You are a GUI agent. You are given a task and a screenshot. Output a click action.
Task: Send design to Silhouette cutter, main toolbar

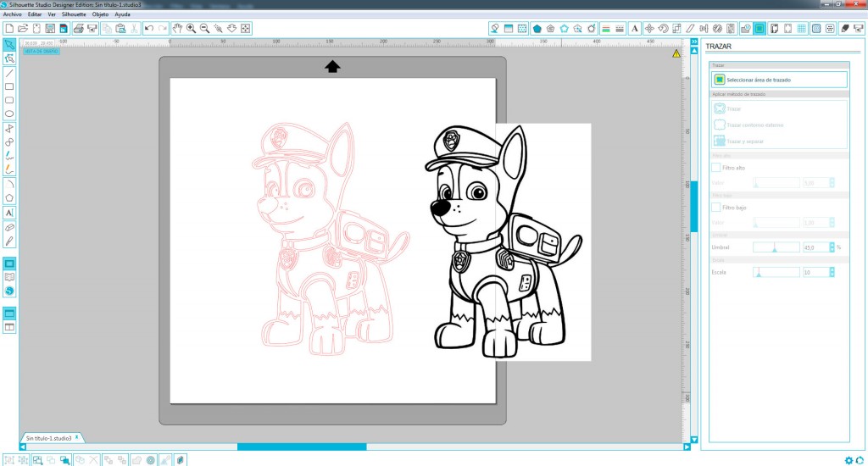(x=92, y=28)
